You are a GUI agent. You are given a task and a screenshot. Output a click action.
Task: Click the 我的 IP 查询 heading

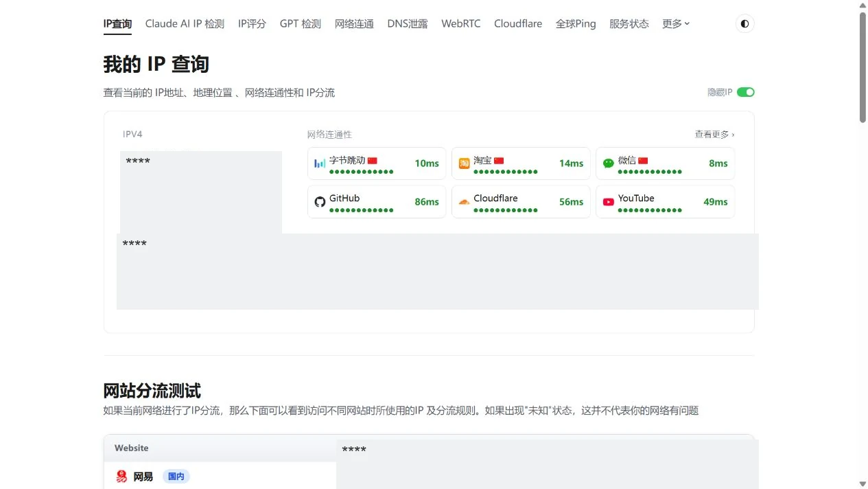tap(156, 65)
